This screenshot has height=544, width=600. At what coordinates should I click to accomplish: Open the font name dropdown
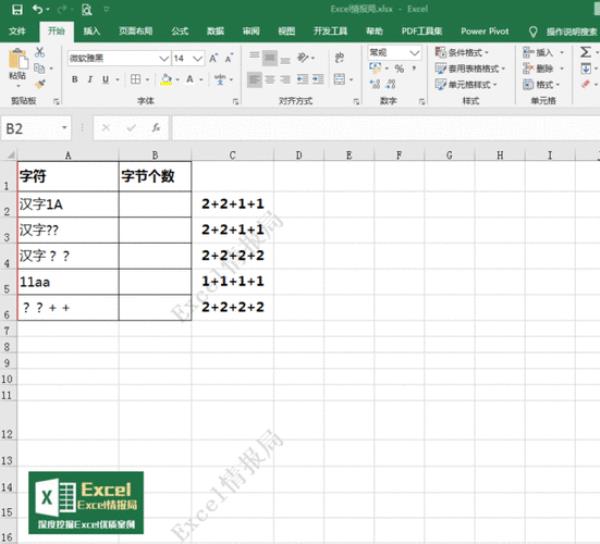tap(164, 58)
